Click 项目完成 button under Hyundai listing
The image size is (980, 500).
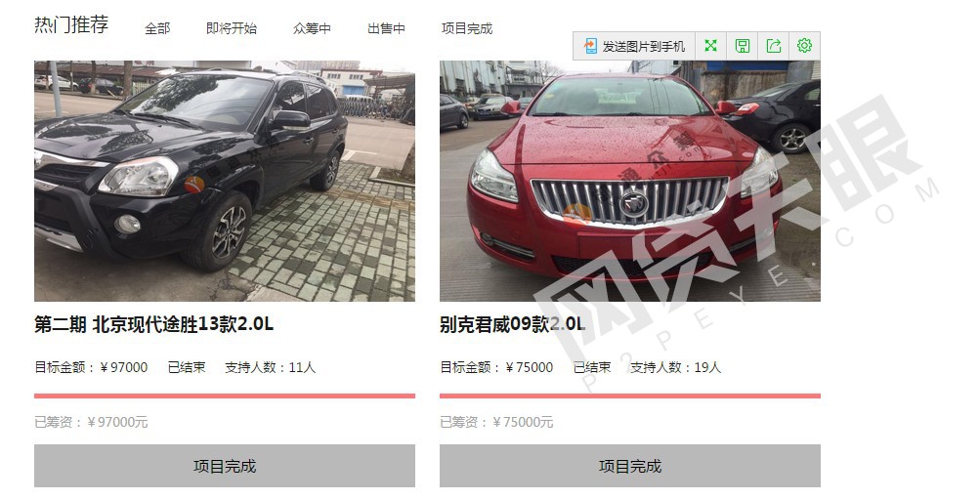225,466
